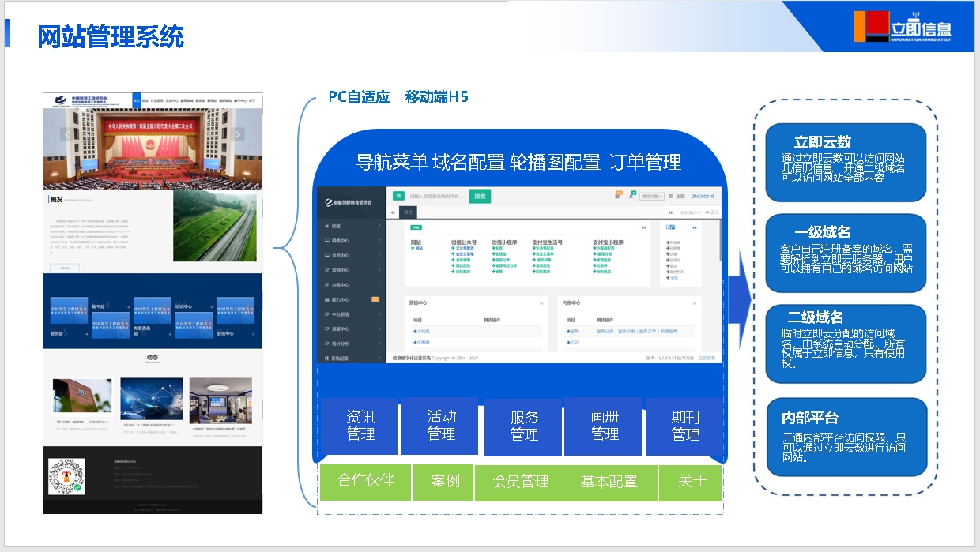Viewport: 980px width, 552px height.
Task: Click the 内部平台 info card
Action: pos(846,437)
